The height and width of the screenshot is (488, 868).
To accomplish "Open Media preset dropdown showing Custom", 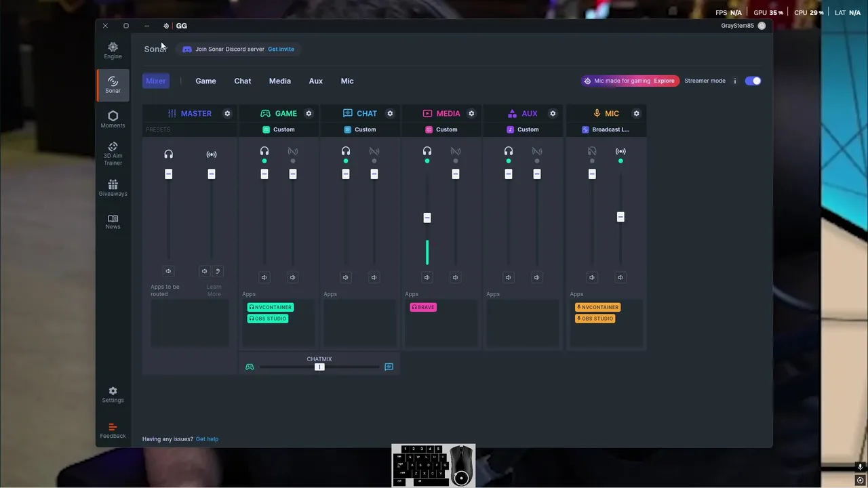I will [x=441, y=129].
